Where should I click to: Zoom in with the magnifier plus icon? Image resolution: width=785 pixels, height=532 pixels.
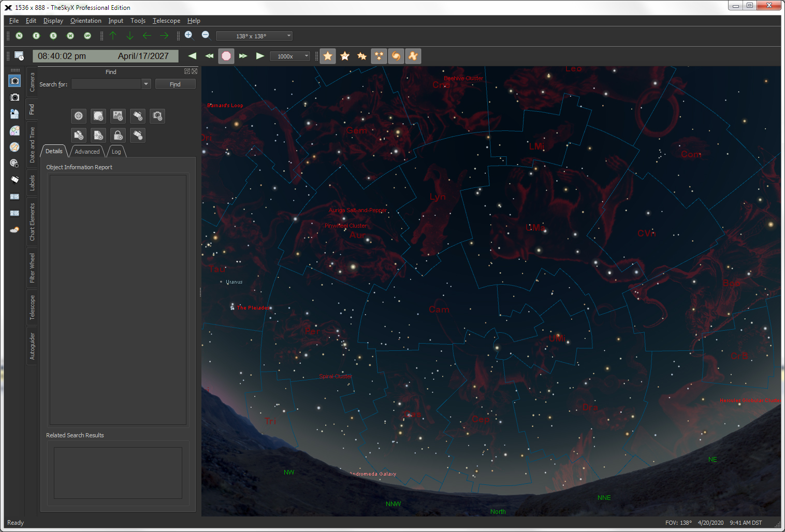pyautogui.click(x=189, y=35)
